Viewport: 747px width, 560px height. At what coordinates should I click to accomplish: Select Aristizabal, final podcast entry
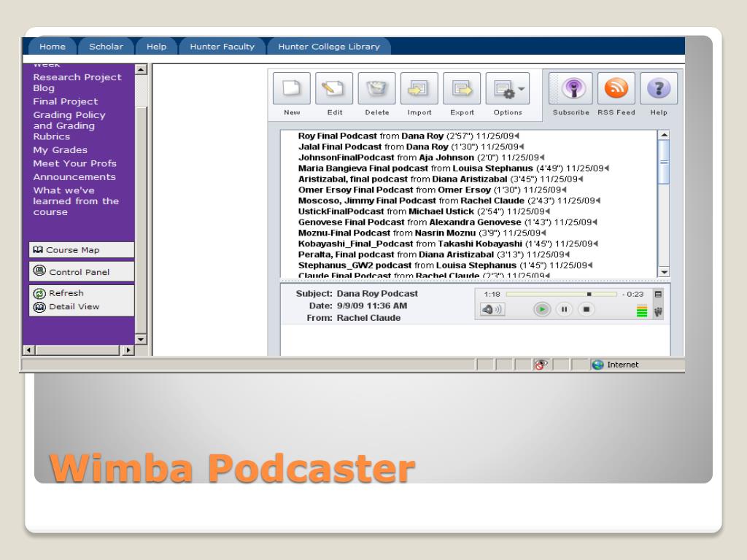coord(441,179)
